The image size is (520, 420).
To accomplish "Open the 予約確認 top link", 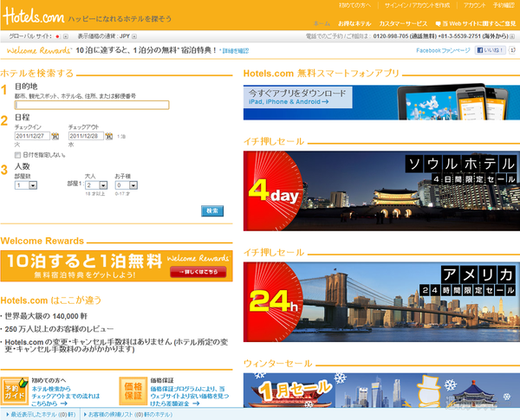I will point(504,5).
